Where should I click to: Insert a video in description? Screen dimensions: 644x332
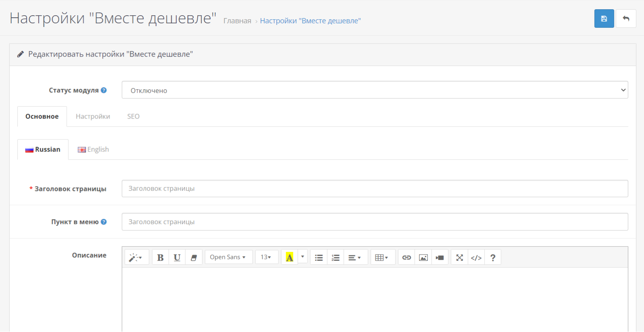click(440, 258)
